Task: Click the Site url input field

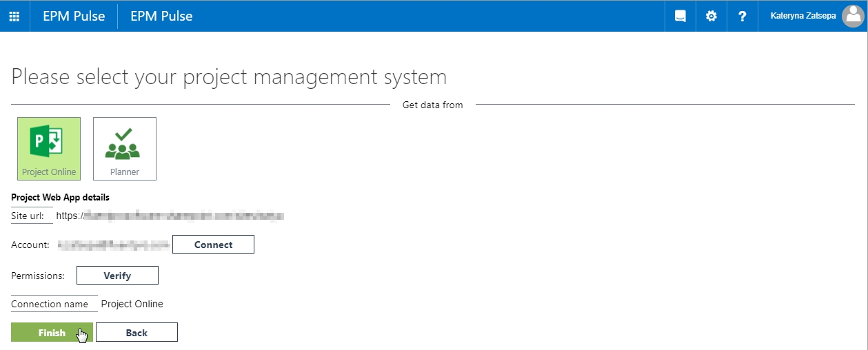Action: click(171, 216)
